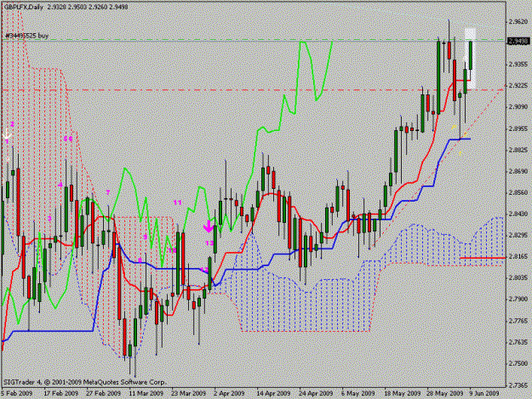
Task: Click the 11 Mar 2009 date label
Action: tap(146, 394)
